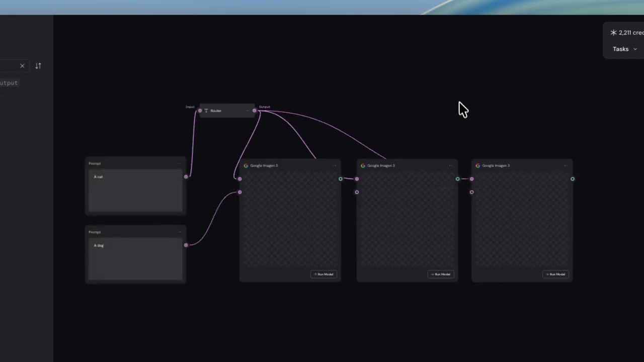The height and width of the screenshot is (362, 644).
Task: Click the output port of the 'A dog' Prompt node
Action: pos(186,245)
